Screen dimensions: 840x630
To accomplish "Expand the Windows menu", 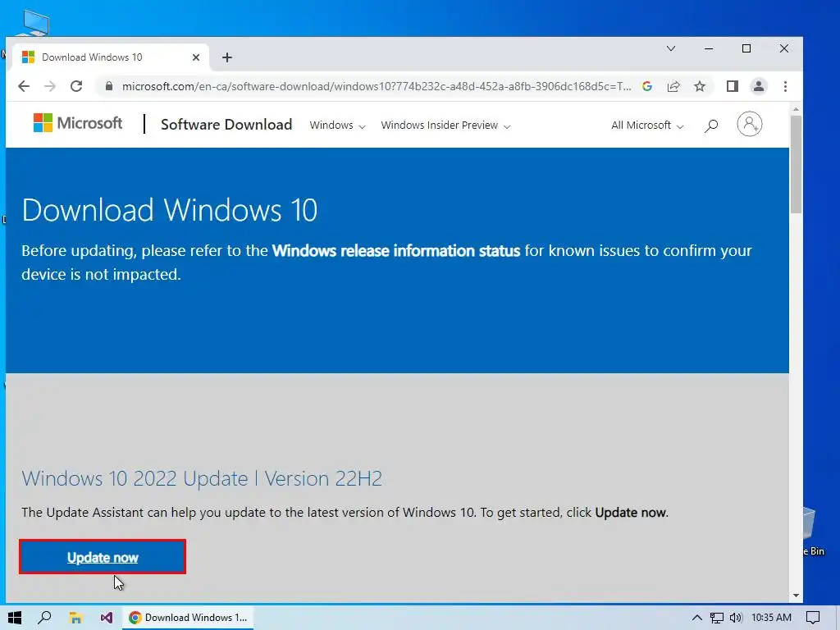I will 337,126.
